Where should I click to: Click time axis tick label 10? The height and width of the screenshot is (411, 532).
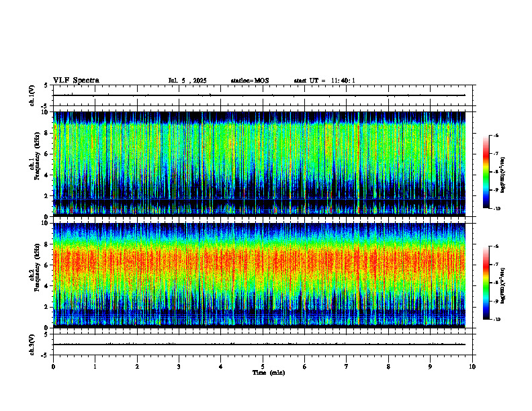tap(472, 367)
